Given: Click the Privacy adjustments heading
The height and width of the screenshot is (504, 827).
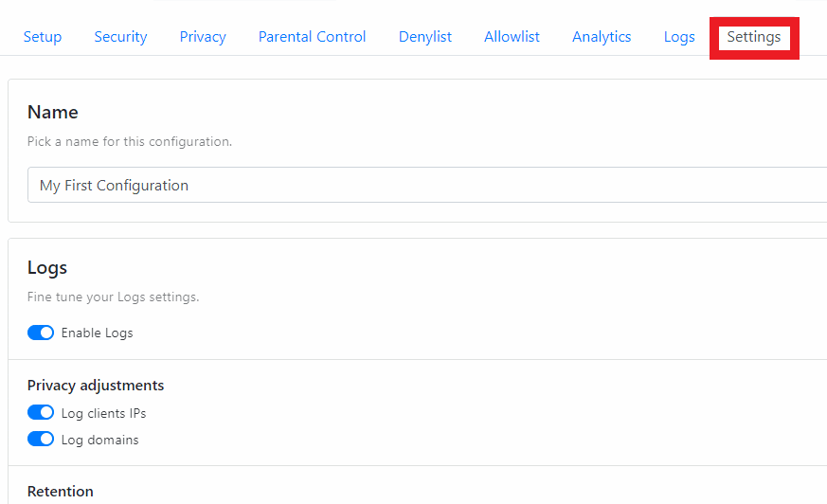Looking at the screenshot, I should 96,386.
